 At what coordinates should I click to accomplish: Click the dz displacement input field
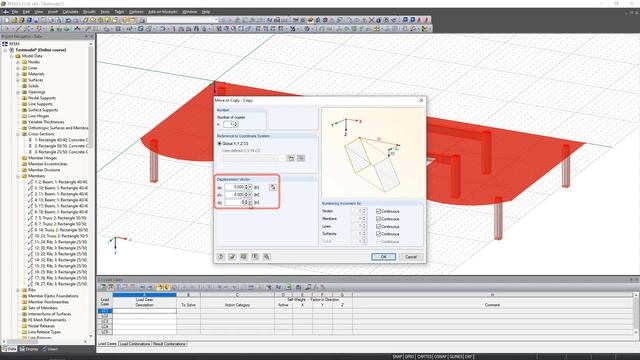pyautogui.click(x=236, y=202)
